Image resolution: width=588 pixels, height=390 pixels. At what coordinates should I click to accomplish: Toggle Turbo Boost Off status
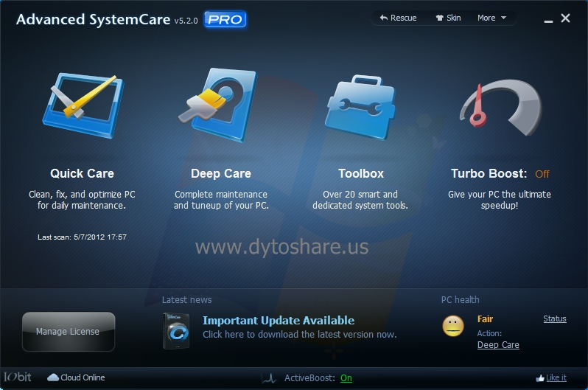point(542,174)
